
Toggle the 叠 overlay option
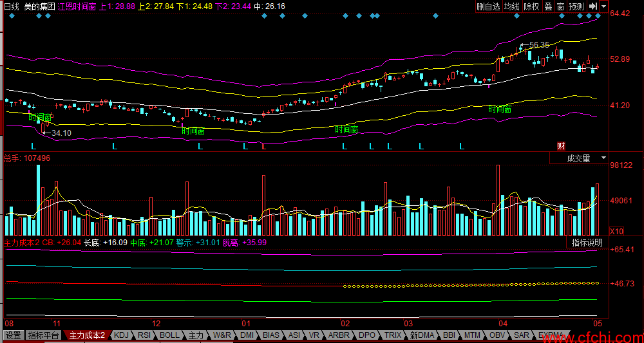[x=548, y=6]
